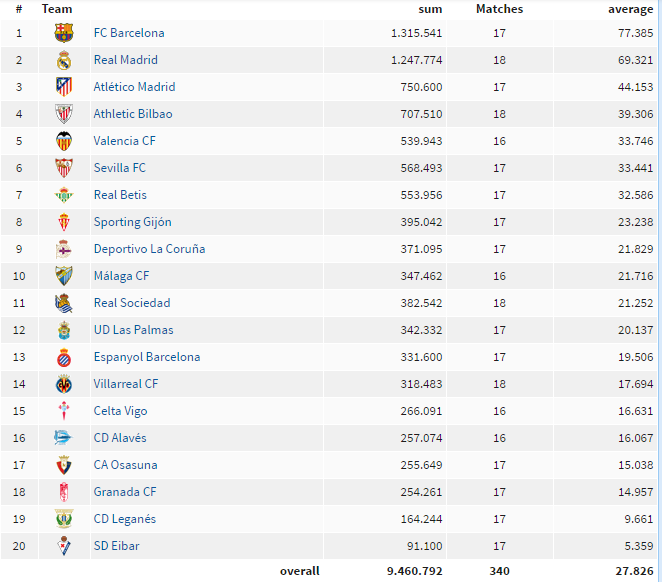Screen dimensions: 662x582
Task: Click the Real Madrid crest icon
Action: tap(64, 60)
